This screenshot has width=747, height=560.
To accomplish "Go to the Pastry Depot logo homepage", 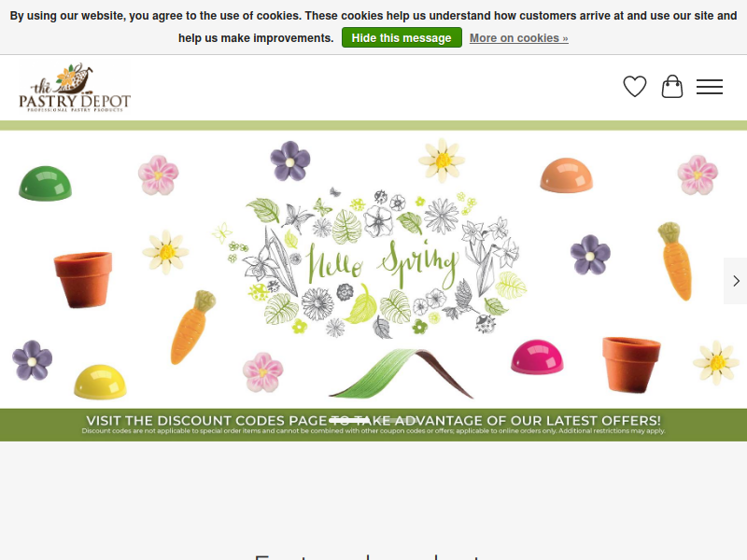I will pos(75,88).
